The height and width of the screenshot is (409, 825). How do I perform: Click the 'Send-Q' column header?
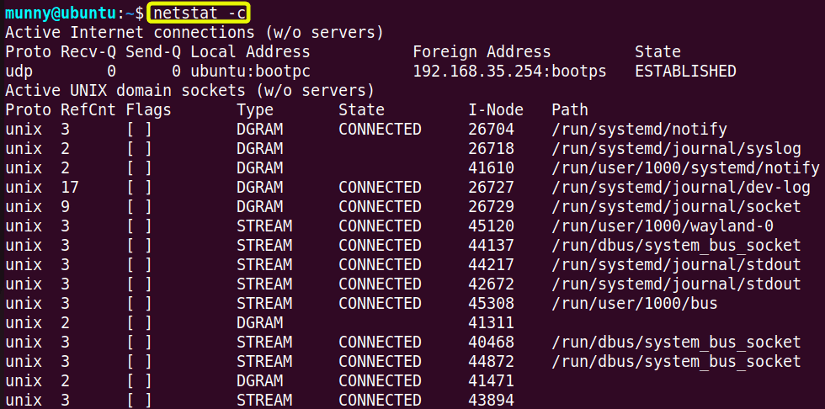153,52
